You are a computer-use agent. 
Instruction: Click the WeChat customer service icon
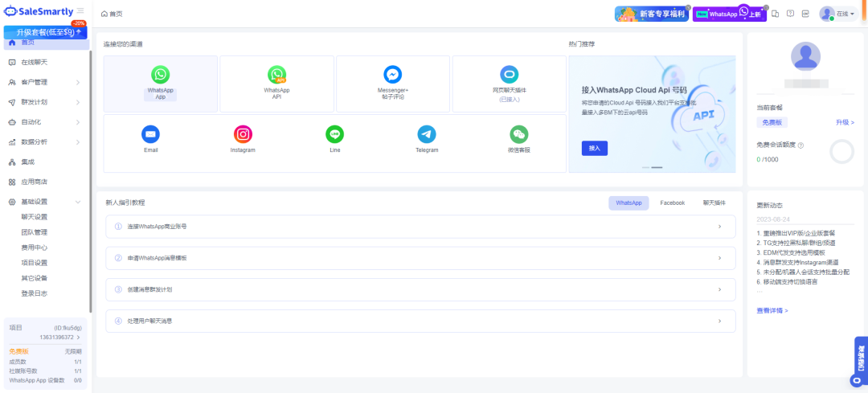click(519, 134)
